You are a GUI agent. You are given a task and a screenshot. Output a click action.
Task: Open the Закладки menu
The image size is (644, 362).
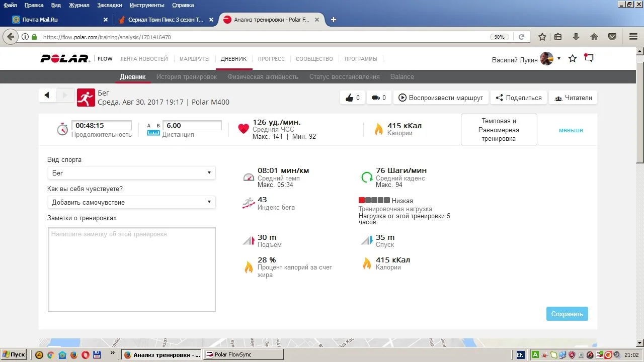pyautogui.click(x=109, y=5)
